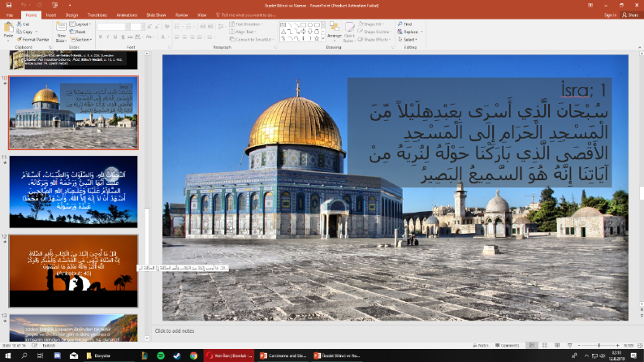
Task: Start slideshow from beginning in quick access
Action: click(54, 6)
